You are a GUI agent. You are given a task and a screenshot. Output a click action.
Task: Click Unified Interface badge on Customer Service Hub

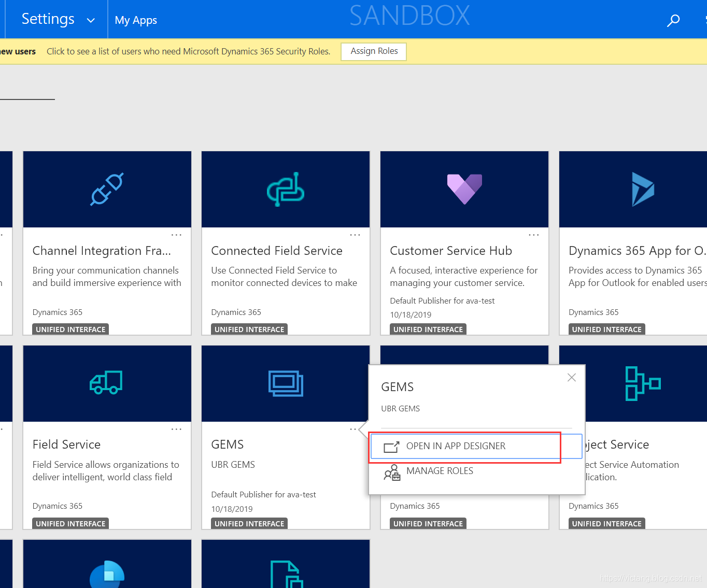[428, 329]
